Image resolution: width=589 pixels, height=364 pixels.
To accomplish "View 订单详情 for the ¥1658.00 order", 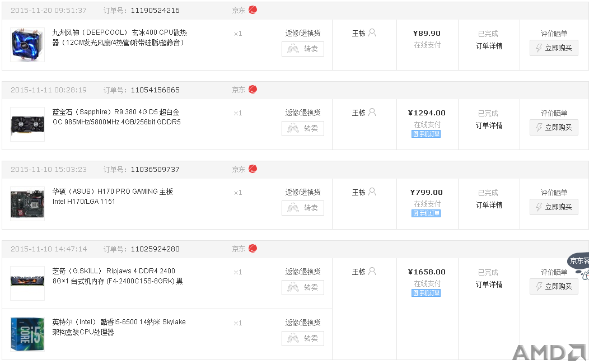I will pos(489,284).
